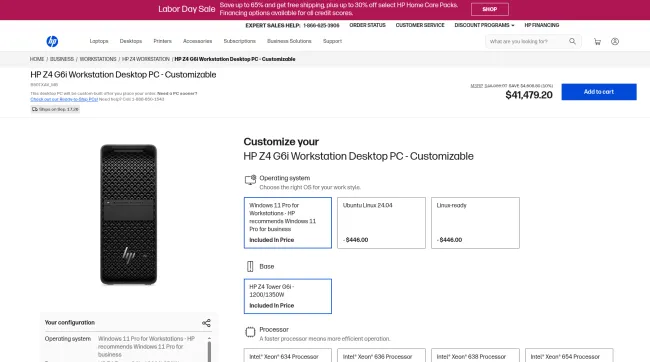Go to HOME breadcrumb
Screen dimensions: 650x362
[37, 59]
